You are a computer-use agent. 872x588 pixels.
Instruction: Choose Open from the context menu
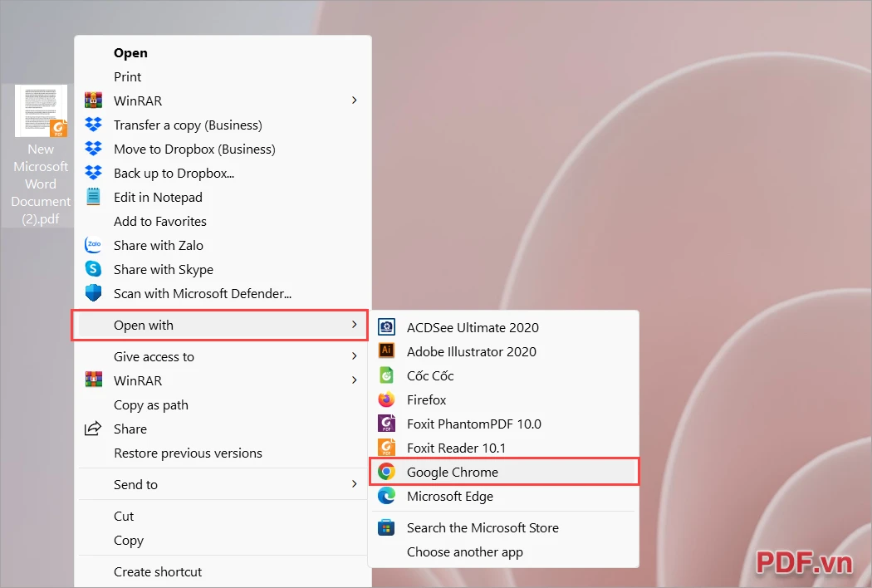pyautogui.click(x=223, y=53)
